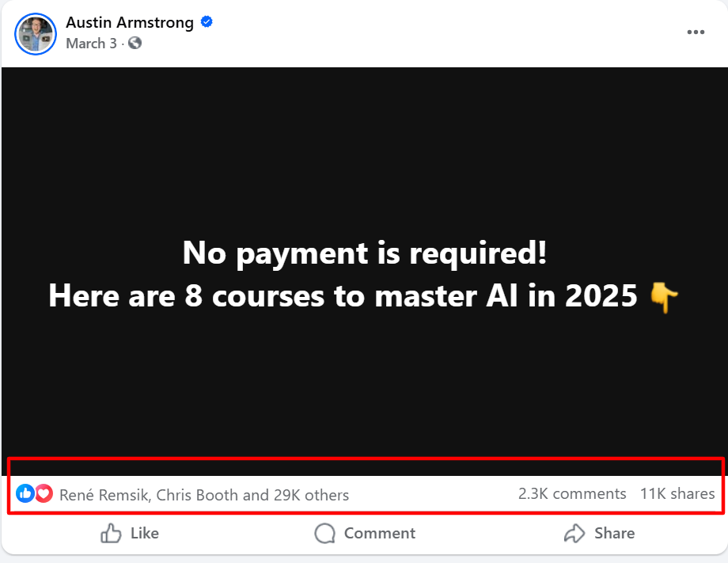The image size is (728, 563).
Task: Open René Remsik's profile from reactions
Action: click(x=104, y=495)
